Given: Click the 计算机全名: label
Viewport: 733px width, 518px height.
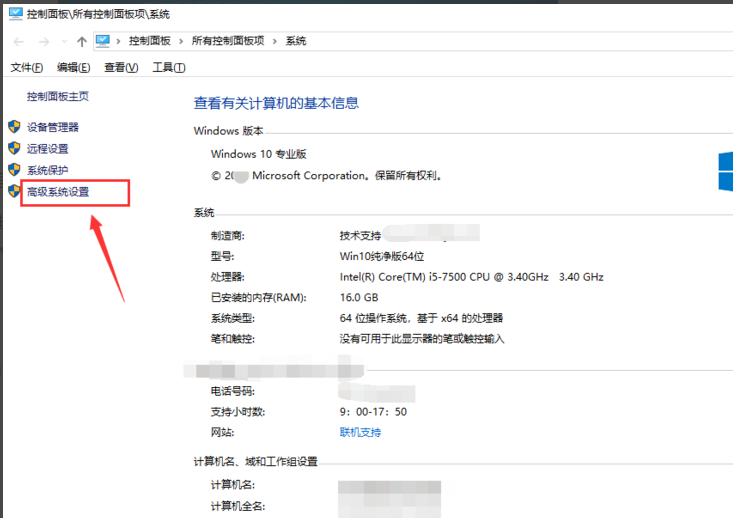Looking at the screenshot, I should tap(238, 506).
